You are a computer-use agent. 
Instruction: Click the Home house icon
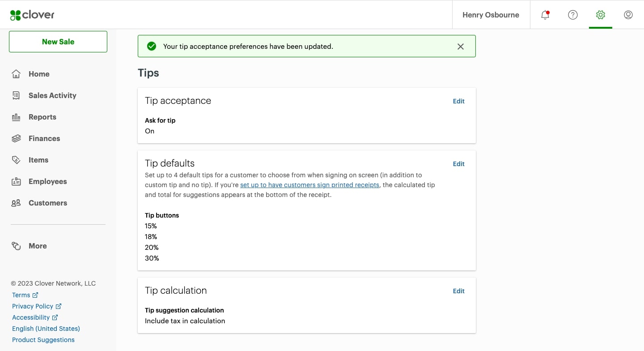[x=16, y=74]
